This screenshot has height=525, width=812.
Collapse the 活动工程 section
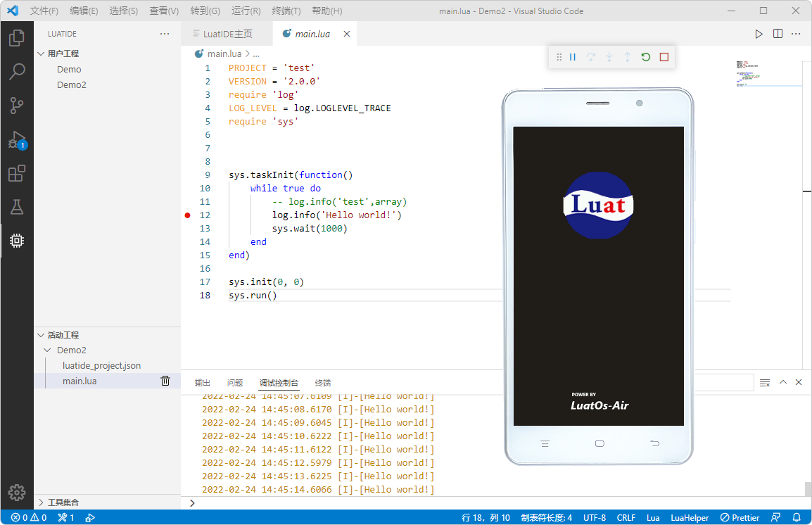click(x=41, y=335)
